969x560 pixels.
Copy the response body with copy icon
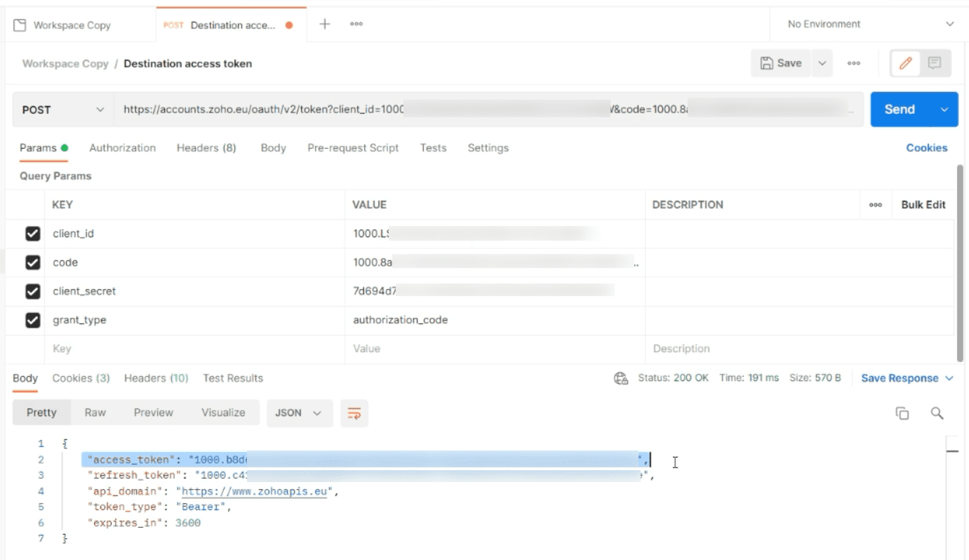tap(902, 413)
